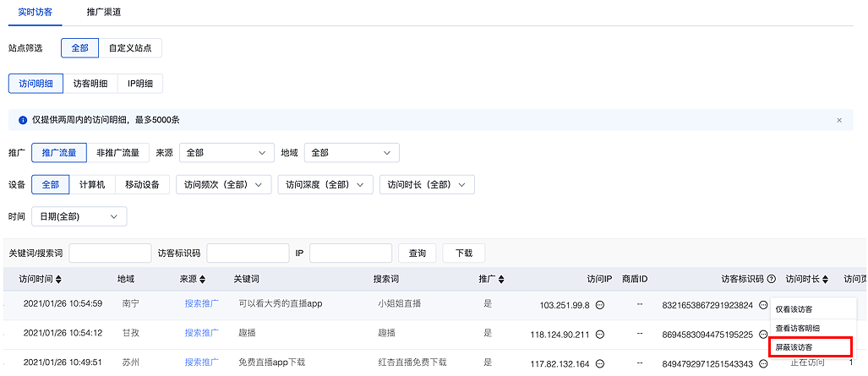Sort the table by 访问时间
Viewport: 868px width, 376px height.
click(x=58, y=279)
